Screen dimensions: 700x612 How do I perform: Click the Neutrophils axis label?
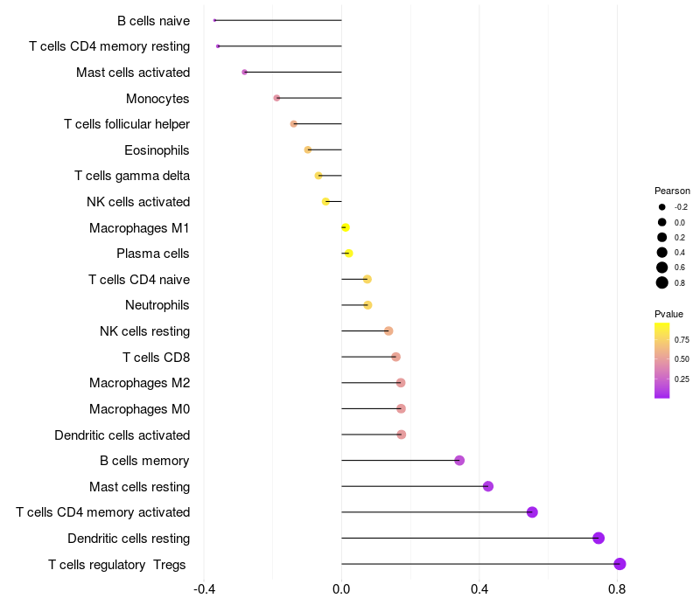coord(157,305)
